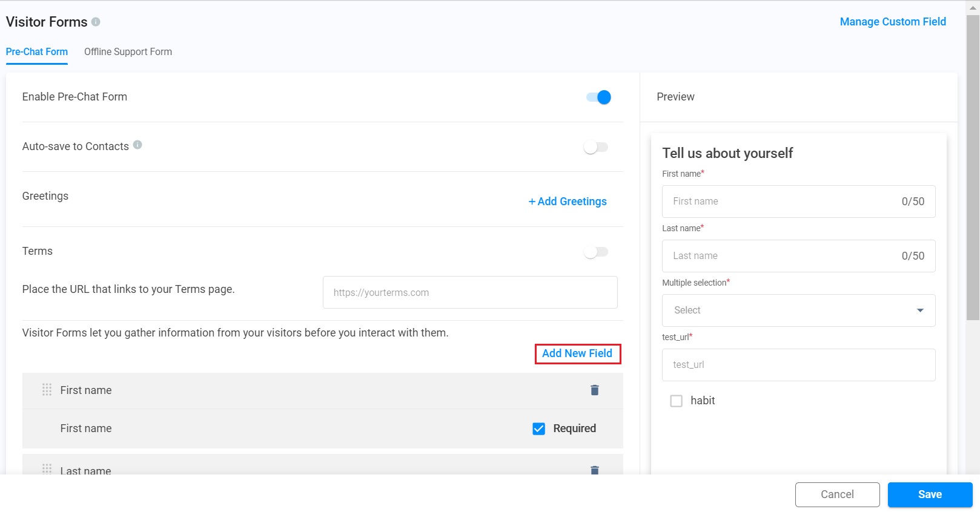Open the Manage Custom Field link
Image resolution: width=980 pixels, height=512 pixels.
(892, 22)
